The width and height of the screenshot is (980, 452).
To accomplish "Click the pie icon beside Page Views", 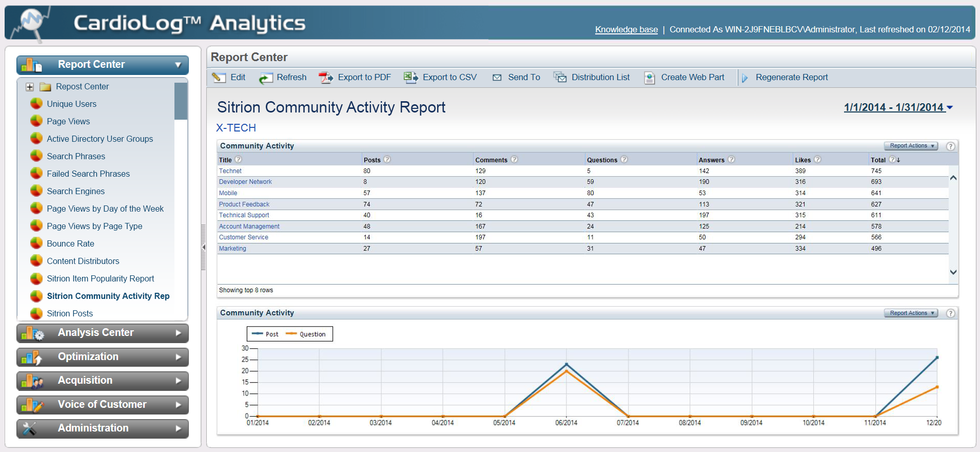I will tap(36, 121).
